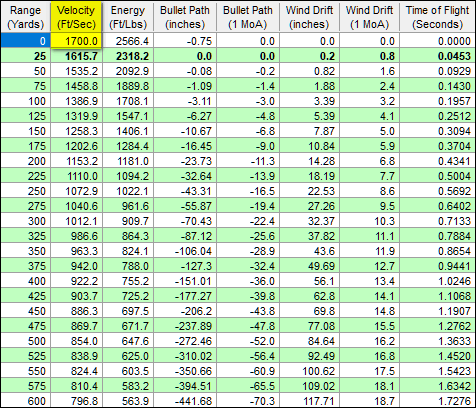Screen dimensions: 476x408
Task: Select the -23.73 bullet path cell
Action: pyautogui.click(x=185, y=161)
